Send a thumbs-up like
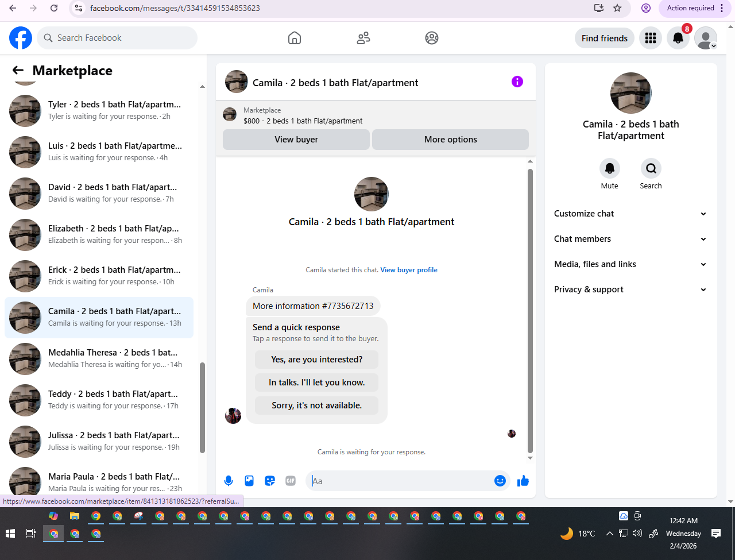This screenshot has height=560, width=735. point(523,481)
